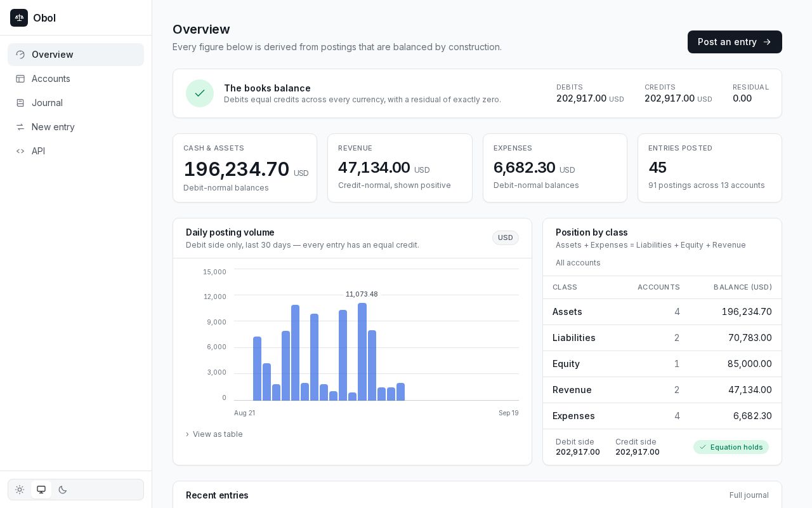Click the USD badge on chart card
The width and height of the screenshot is (812, 508).
(506, 237)
